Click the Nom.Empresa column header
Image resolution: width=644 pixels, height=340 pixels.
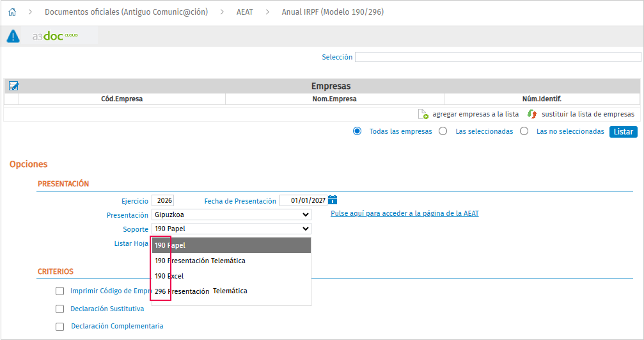334,99
